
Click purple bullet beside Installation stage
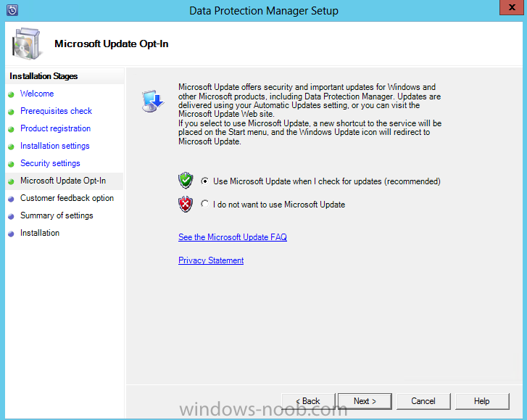12,234
